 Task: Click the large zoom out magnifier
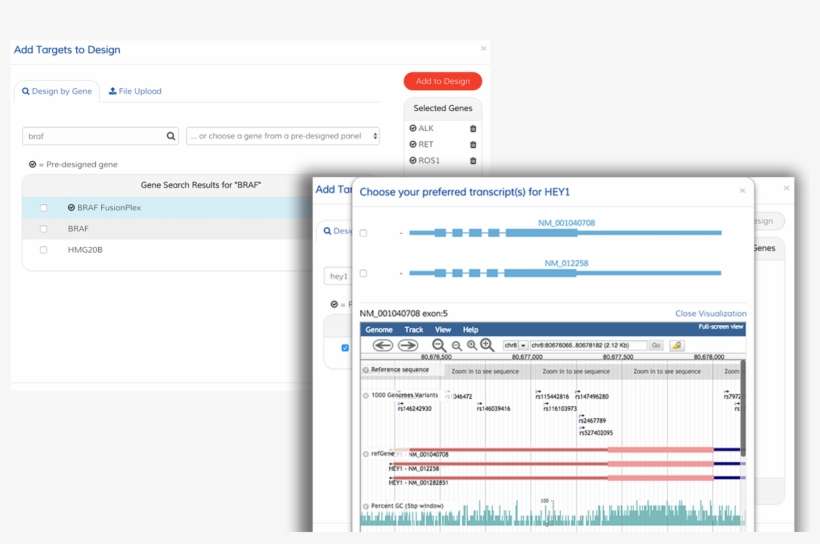[x=438, y=345]
